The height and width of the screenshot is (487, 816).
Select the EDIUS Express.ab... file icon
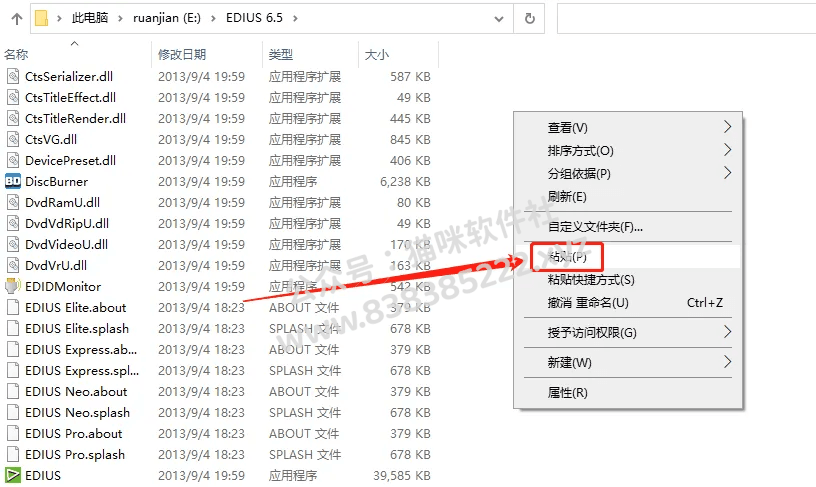(13, 350)
